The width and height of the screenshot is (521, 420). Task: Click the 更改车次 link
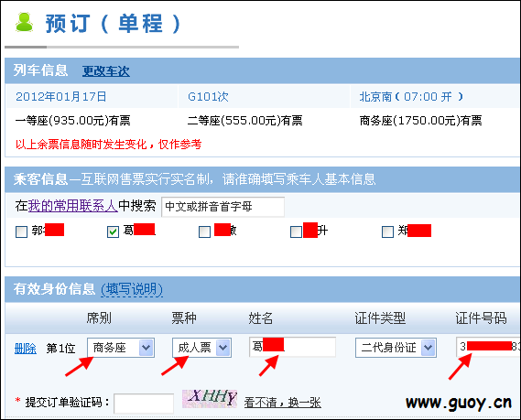click(x=106, y=71)
